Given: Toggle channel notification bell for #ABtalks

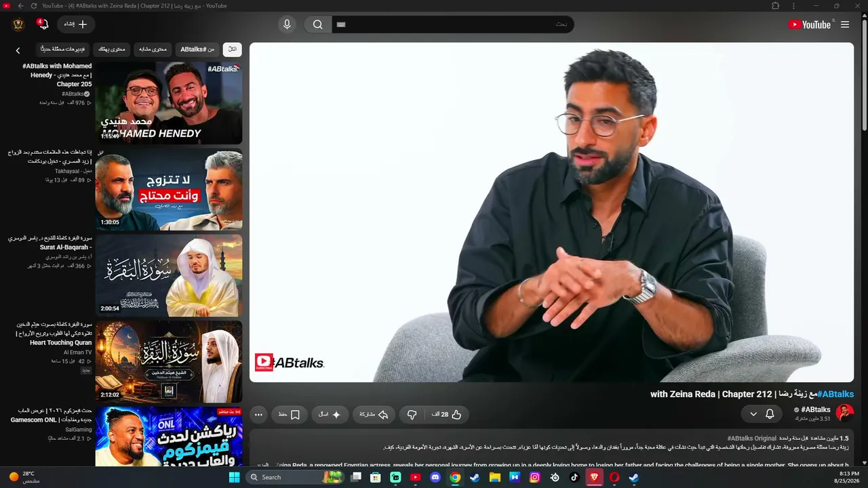Looking at the screenshot, I should point(770,413).
